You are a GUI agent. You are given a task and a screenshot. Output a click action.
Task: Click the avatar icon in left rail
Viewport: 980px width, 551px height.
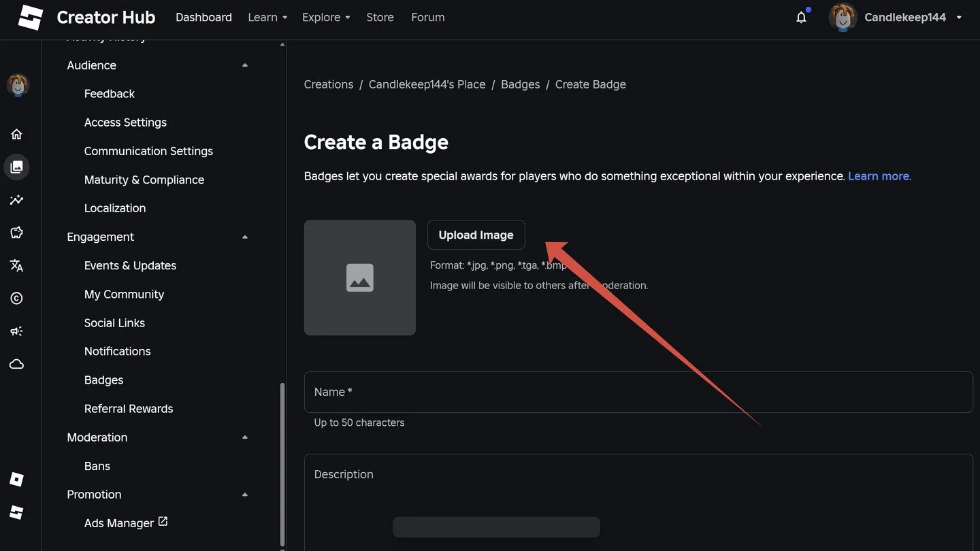point(18,85)
